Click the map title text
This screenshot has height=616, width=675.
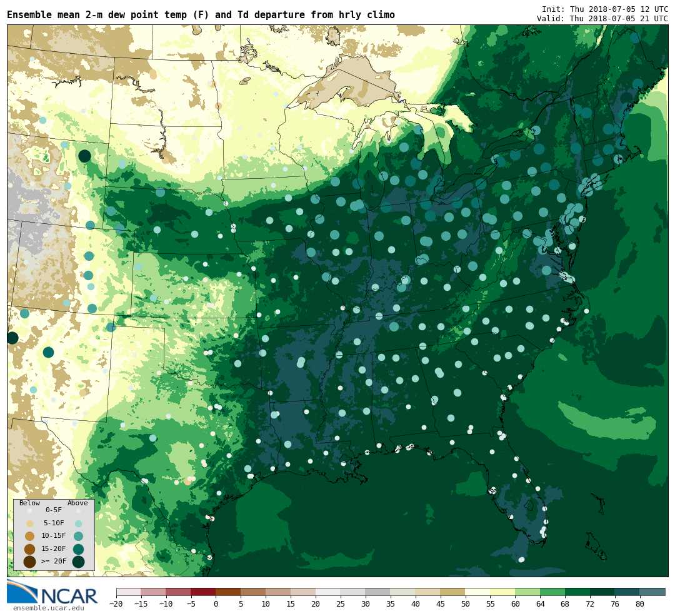tap(201, 14)
